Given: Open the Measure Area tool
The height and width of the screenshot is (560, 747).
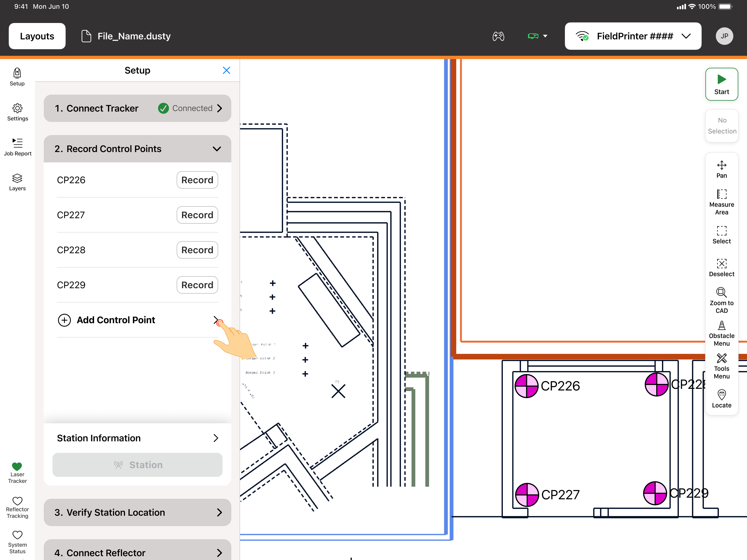Looking at the screenshot, I should pos(721,202).
